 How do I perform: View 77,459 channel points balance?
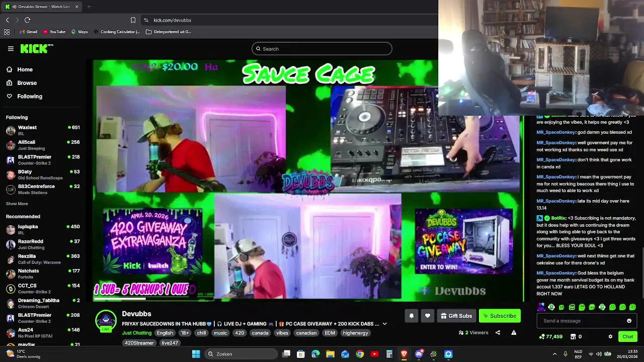(550, 337)
